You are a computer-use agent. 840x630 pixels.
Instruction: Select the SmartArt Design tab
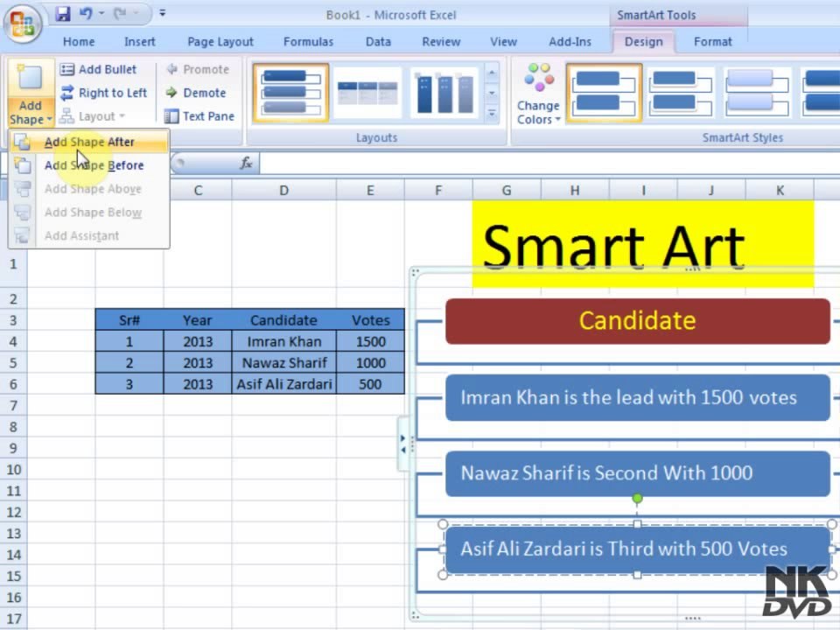[x=643, y=42]
